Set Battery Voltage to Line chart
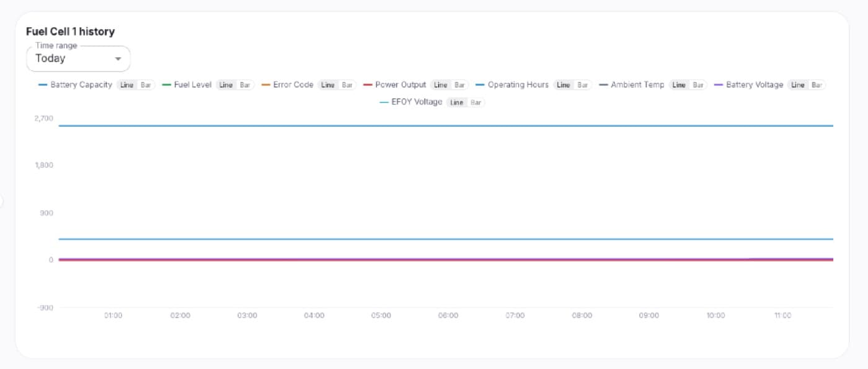This screenshot has width=868, height=369. (797, 85)
